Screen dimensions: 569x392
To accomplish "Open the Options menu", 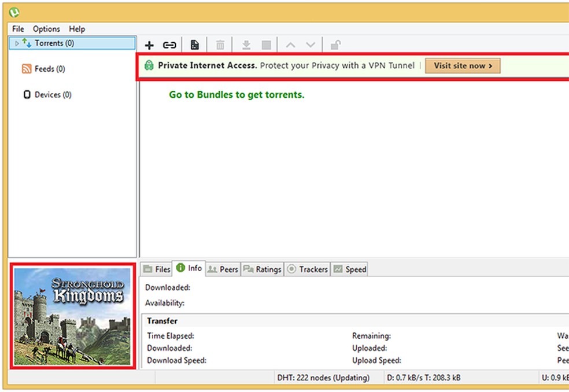I will [46, 28].
